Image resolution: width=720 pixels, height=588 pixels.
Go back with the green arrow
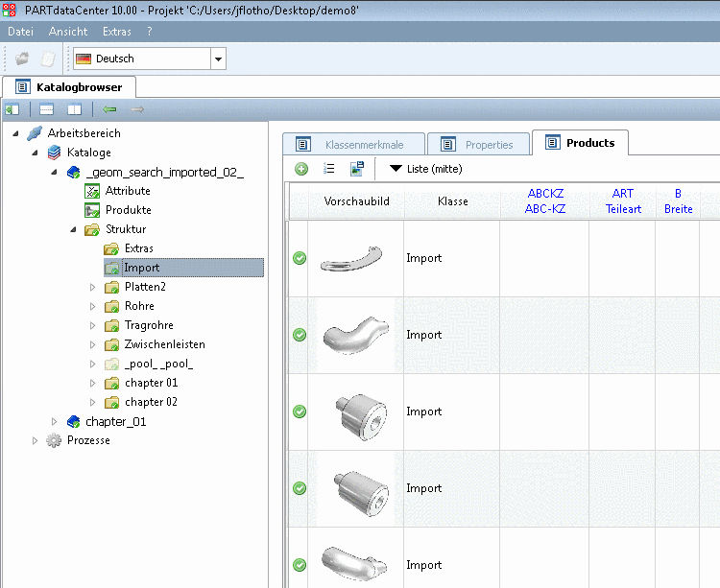click(109, 109)
